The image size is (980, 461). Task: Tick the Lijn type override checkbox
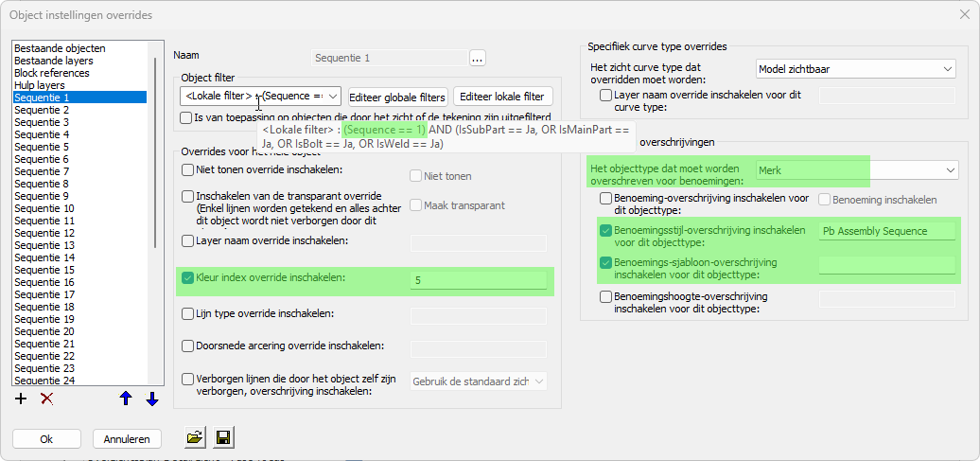[x=187, y=313]
